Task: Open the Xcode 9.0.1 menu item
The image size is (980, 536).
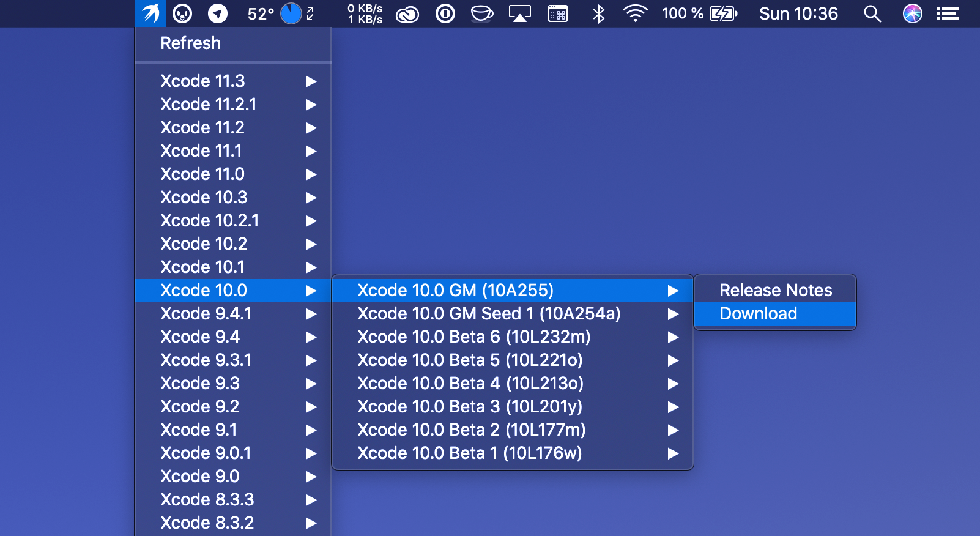Action: pyautogui.click(x=233, y=453)
